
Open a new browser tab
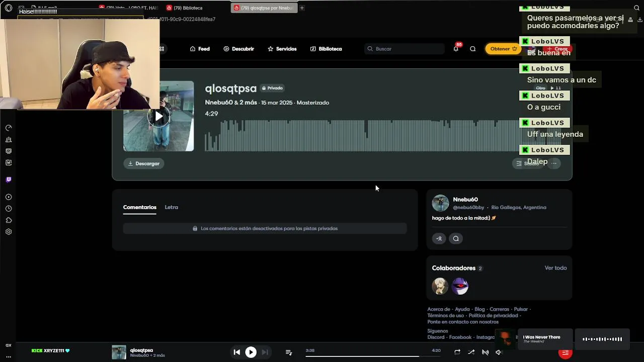302,8
